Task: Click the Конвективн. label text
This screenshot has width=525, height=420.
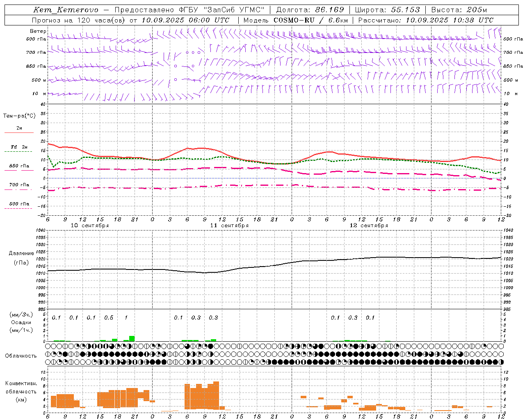Action: (21, 383)
